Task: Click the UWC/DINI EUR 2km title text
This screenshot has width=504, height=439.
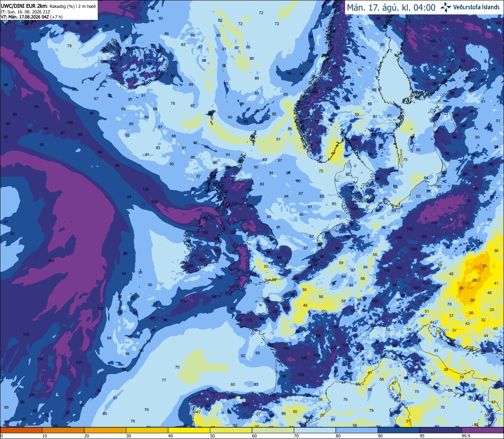Action: (x=24, y=6)
